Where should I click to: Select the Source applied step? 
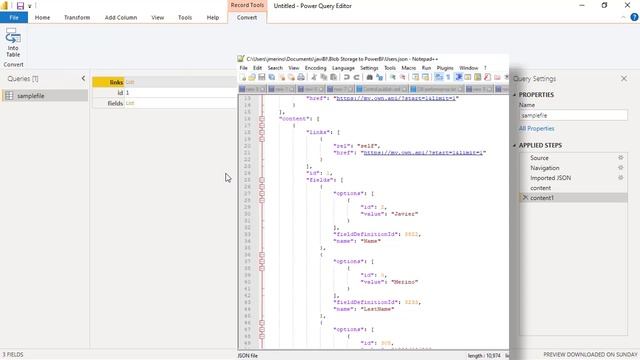(539, 158)
